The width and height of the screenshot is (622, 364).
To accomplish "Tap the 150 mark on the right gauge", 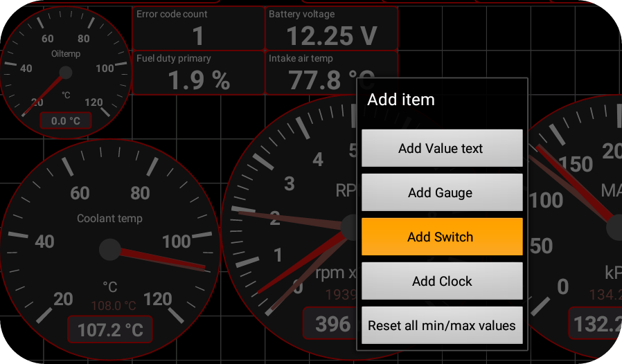I will pos(576,164).
